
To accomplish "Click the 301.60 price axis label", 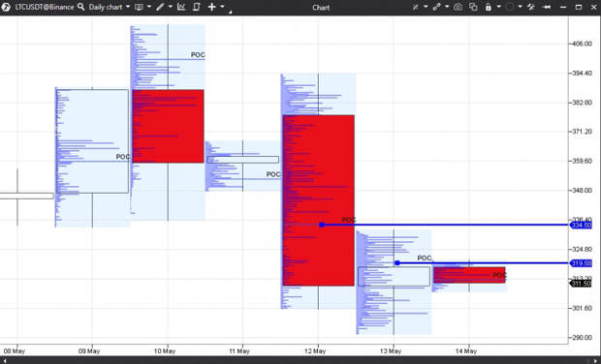I will [x=582, y=308].
